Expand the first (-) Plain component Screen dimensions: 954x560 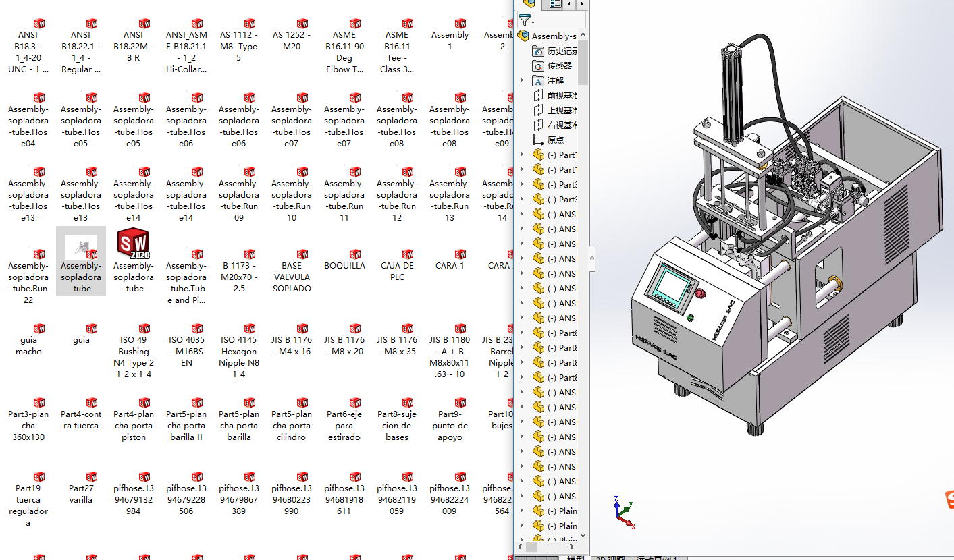tap(521, 511)
